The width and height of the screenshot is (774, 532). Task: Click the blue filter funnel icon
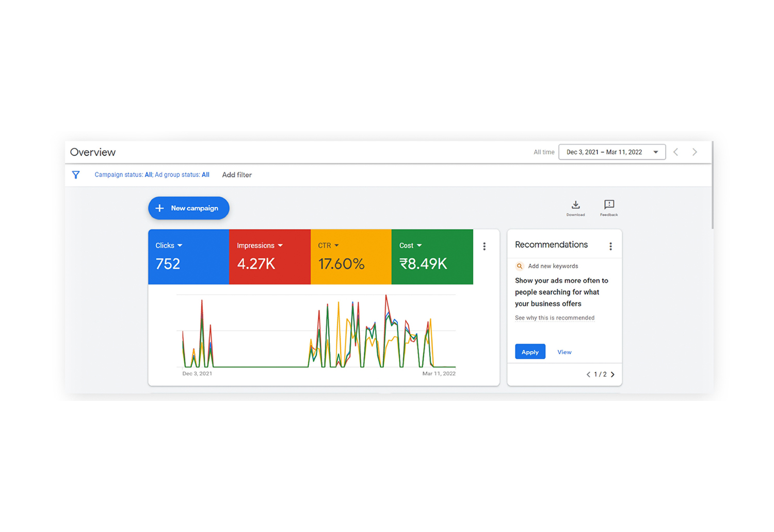[76, 175]
